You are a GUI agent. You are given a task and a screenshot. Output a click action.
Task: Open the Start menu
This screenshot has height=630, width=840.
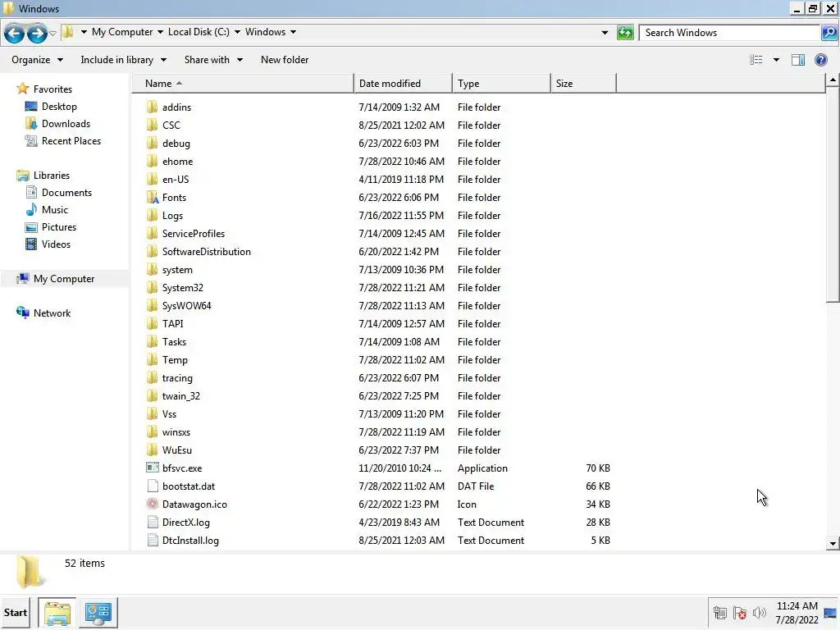(15, 612)
